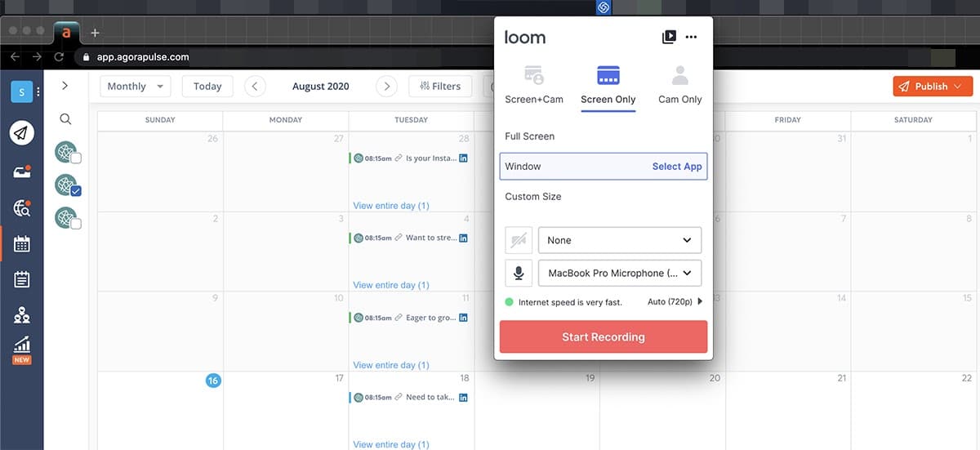Expand the sidebar with chevron arrow
This screenshot has width=980, height=450.
coord(65,85)
